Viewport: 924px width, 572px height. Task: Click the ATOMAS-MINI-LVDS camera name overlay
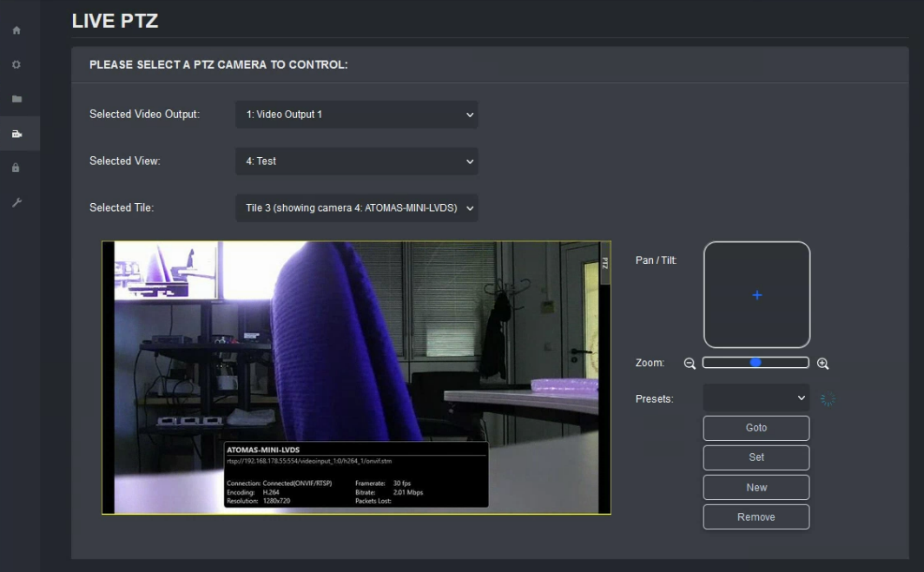(x=263, y=450)
